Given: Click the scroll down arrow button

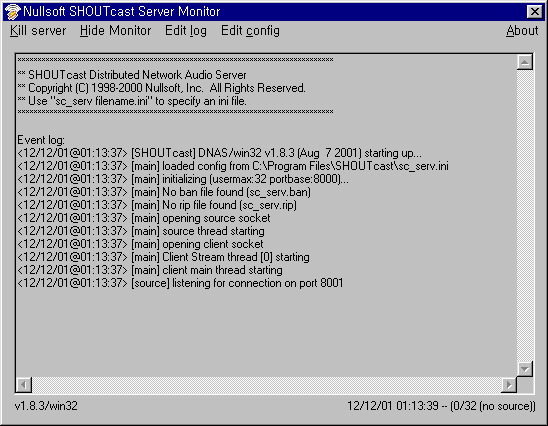Looking at the screenshot, I should coord(525,369).
